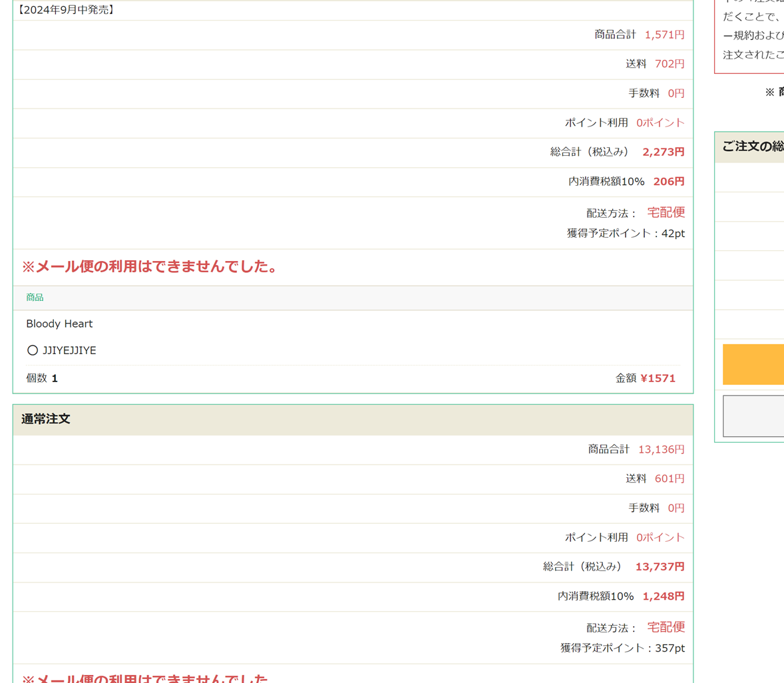Click the 2,273円 total amount
Screen dimensions: 784x683
click(663, 152)
